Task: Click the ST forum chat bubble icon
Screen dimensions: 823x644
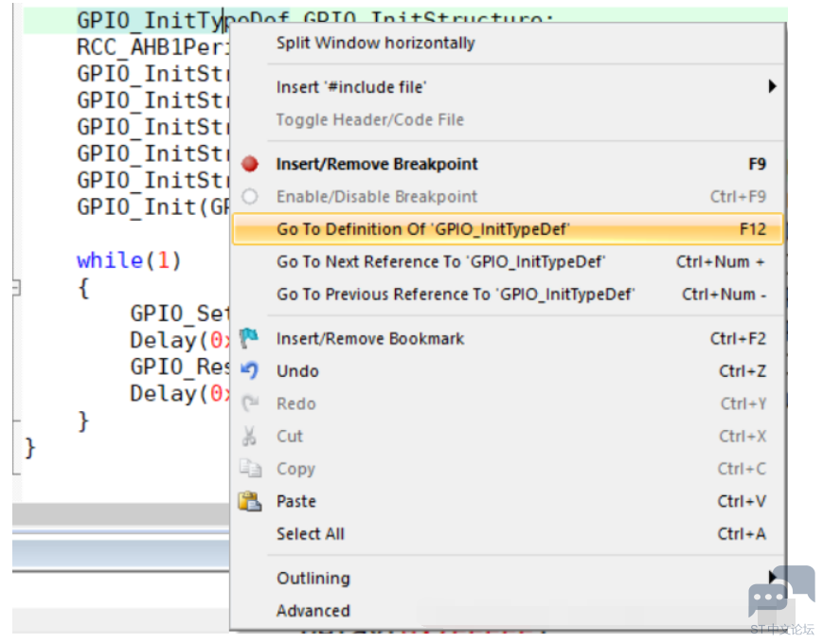Action: coord(781,592)
